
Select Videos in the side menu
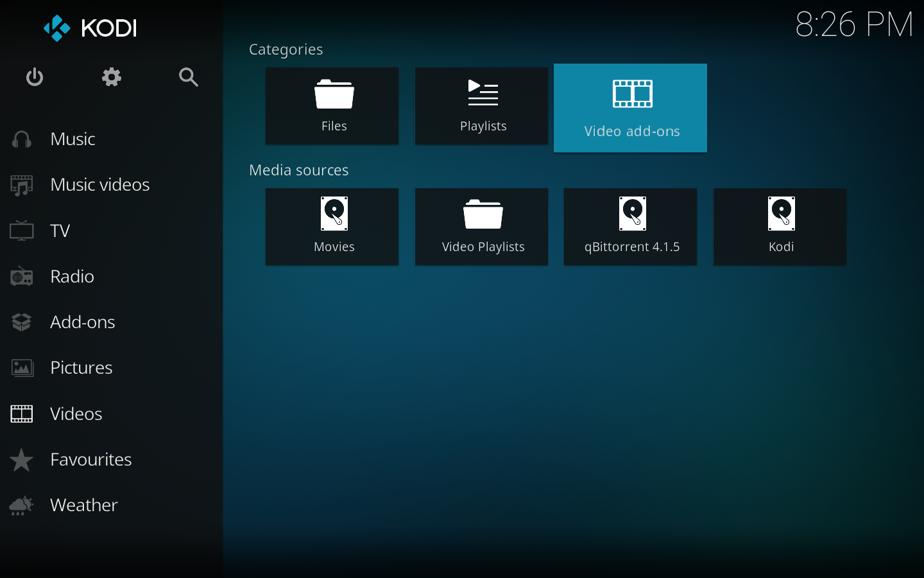click(76, 414)
